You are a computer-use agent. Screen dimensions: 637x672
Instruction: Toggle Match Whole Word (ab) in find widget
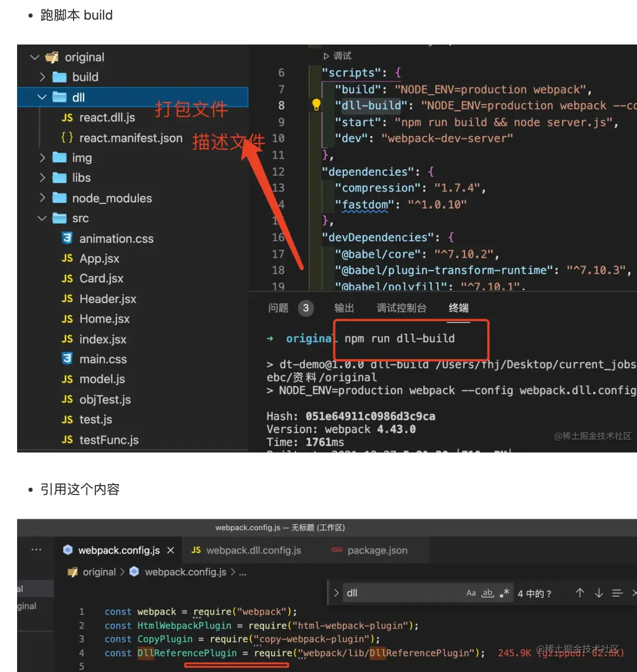coord(487,593)
